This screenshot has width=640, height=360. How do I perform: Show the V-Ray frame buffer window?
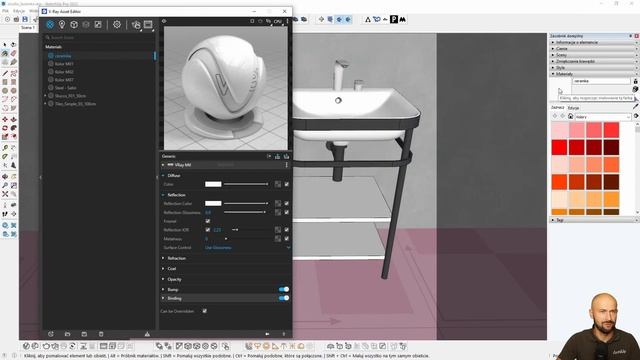click(x=148, y=24)
